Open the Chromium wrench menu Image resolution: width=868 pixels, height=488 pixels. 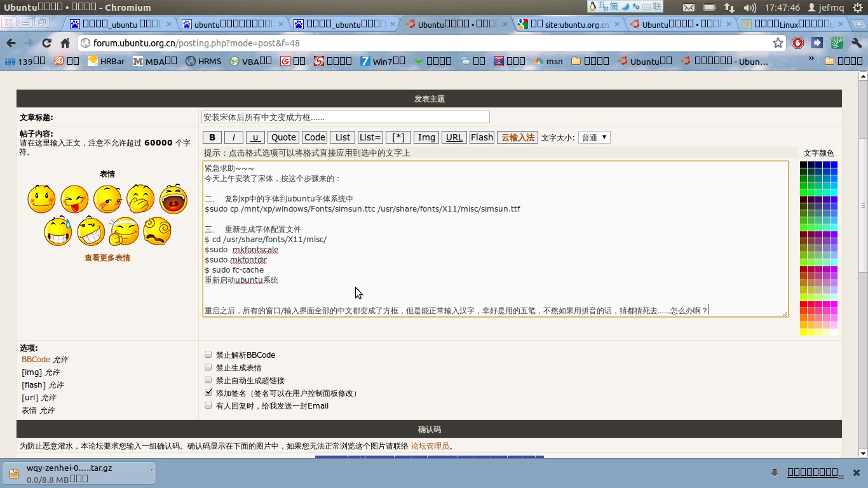[x=856, y=43]
